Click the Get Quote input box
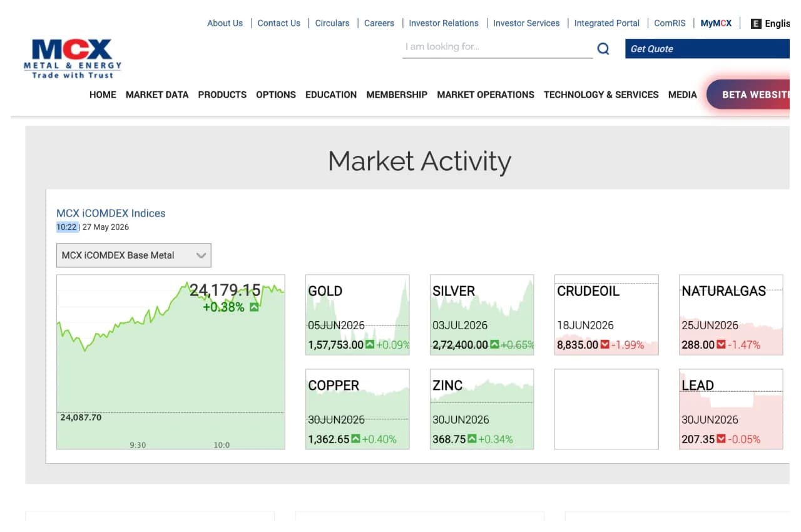801x532 pixels. coord(707,49)
